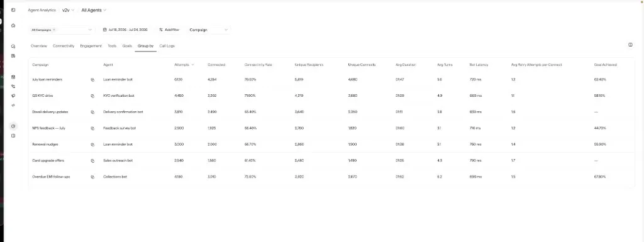644x242 pixels.
Task: Click the Unique Connects column header
Action: pyautogui.click(x=362, y=65)
